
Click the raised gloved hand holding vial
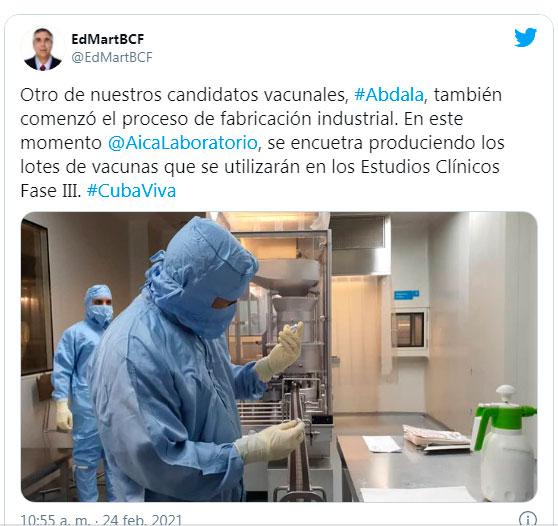click(281, 351)
